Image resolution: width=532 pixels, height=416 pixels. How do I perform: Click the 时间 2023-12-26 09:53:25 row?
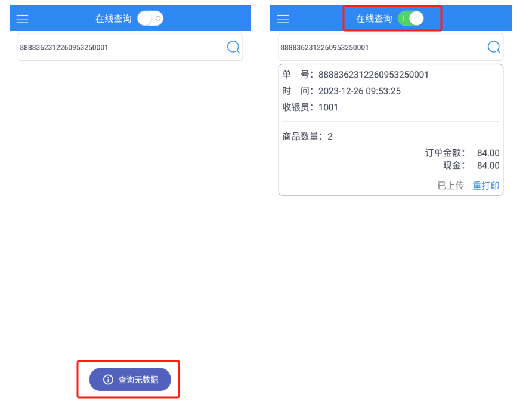point(342,91)
